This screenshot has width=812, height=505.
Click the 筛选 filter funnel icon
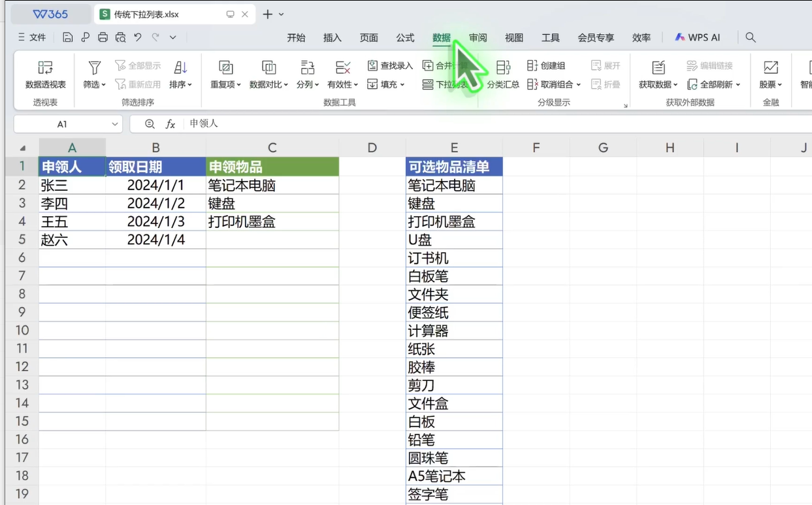pyautogui.click(x=95, y=67)
